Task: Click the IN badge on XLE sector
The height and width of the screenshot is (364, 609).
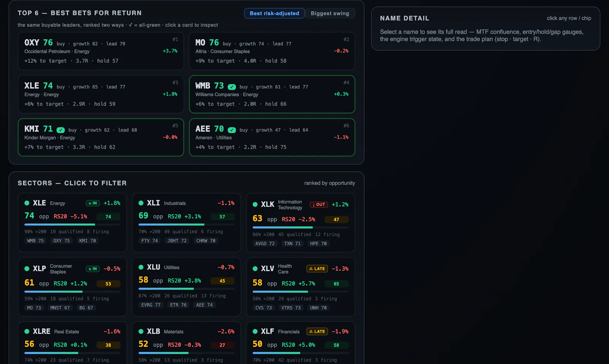Action: click(x=93, y=203)
